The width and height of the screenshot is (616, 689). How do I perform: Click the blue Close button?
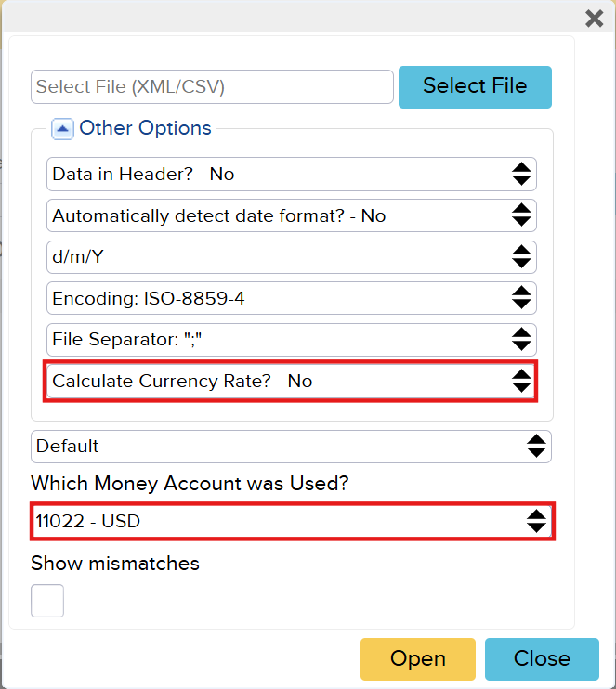point(542,659)
